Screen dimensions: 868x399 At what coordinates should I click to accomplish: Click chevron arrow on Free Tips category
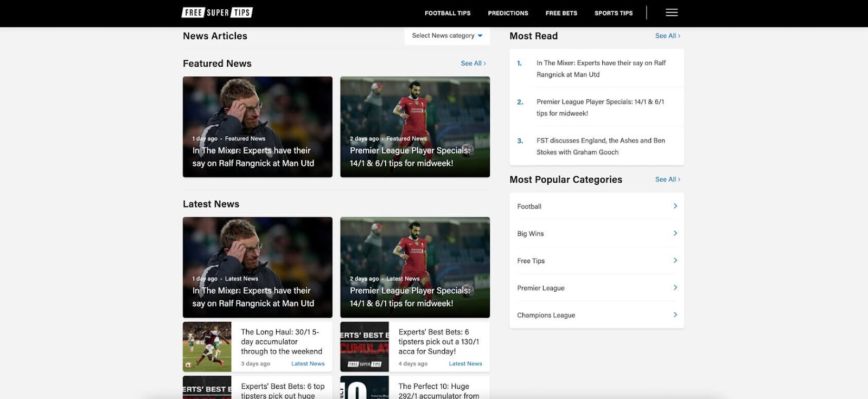tap(675, 260)
